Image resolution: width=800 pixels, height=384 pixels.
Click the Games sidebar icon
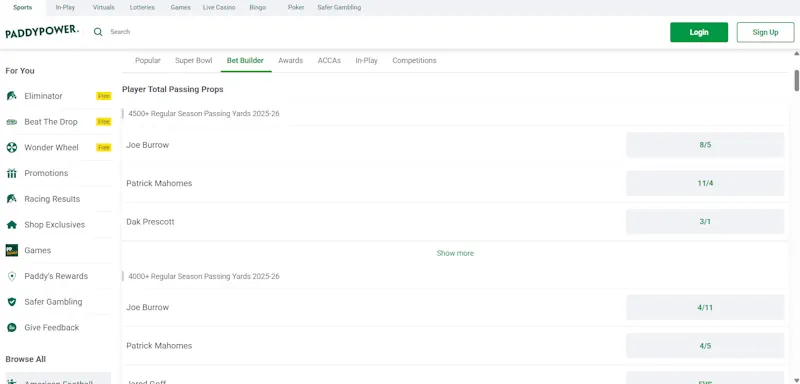(12, 250)
